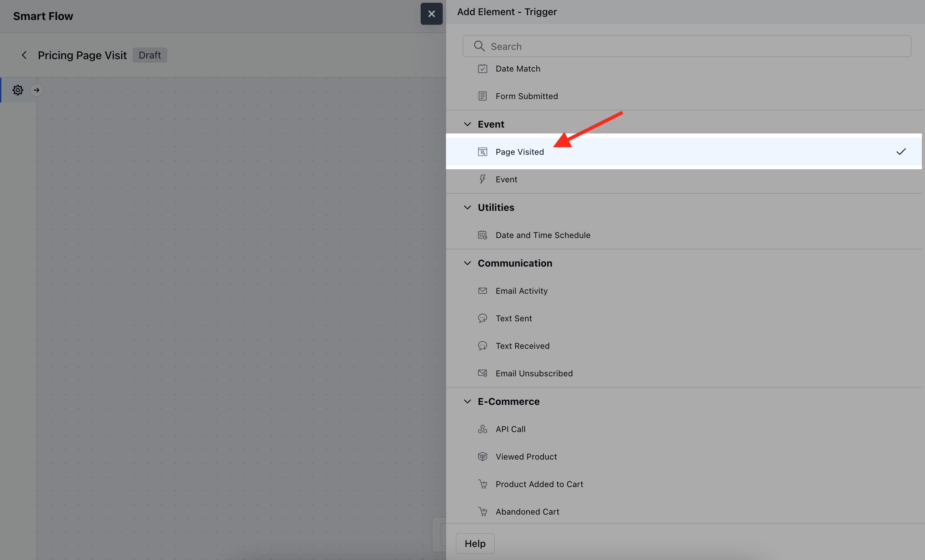This screenshot has height=560, width=925.
Task: Click the Date Match calendar icon
Action: coord(482,69)
